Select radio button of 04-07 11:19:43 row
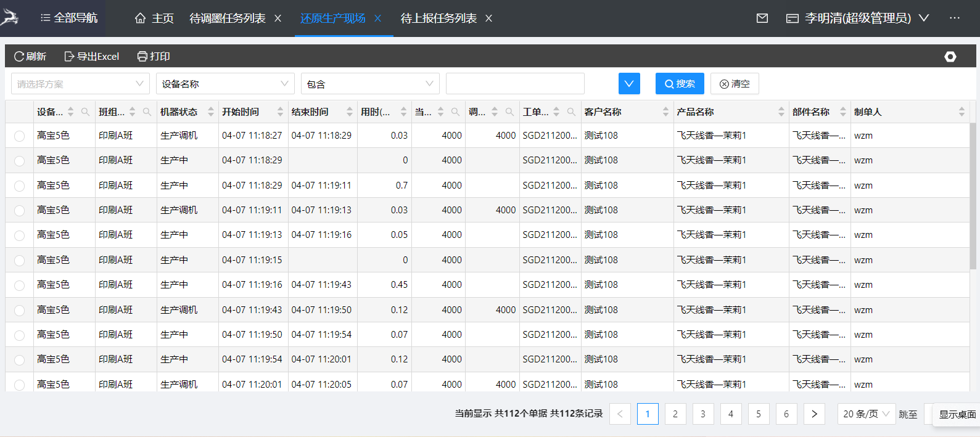The height and width of the screenshot is (437, 980). click(20, 310)
